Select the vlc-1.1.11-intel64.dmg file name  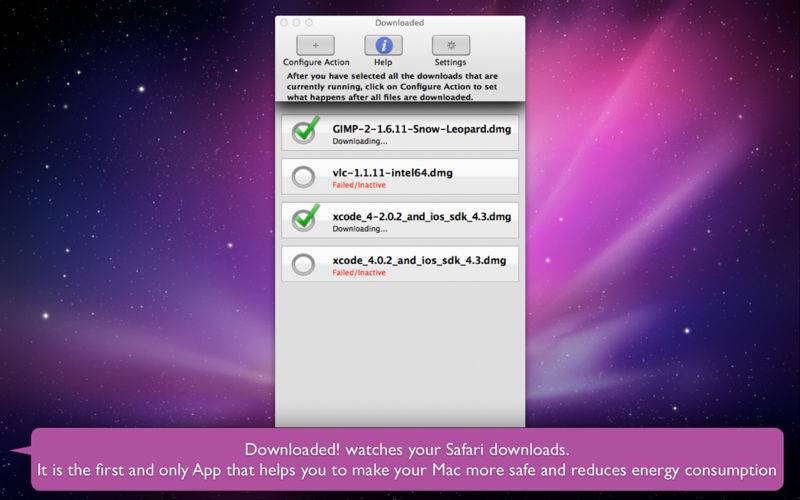(x=392, y=173)
